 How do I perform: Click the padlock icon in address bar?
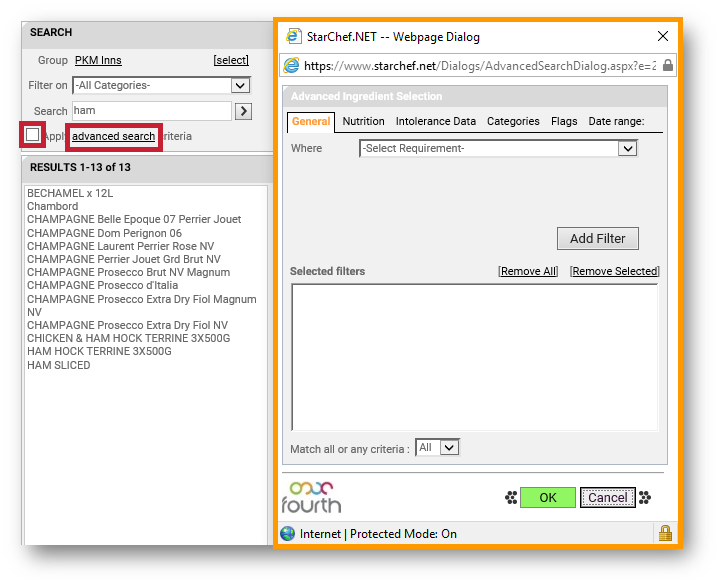[x=667, y=65]
